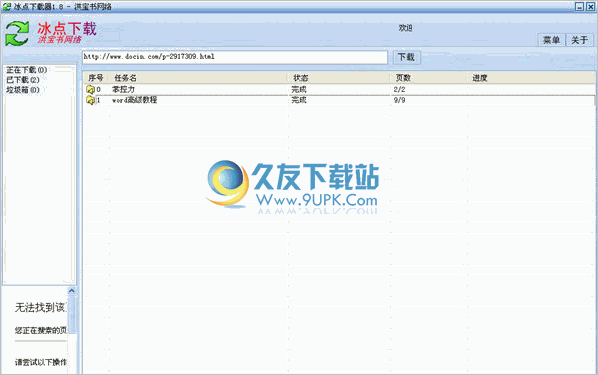Click the 2/2 page count cell
This screenshot has height=375, width=598.
(399, 89)
